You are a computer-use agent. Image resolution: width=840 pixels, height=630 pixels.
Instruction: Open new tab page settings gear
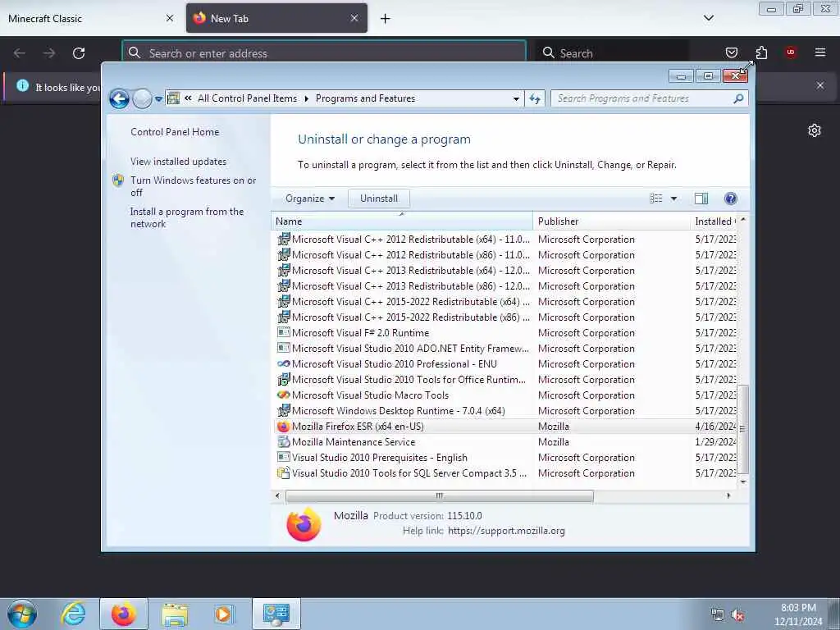[x=815, y=130]
